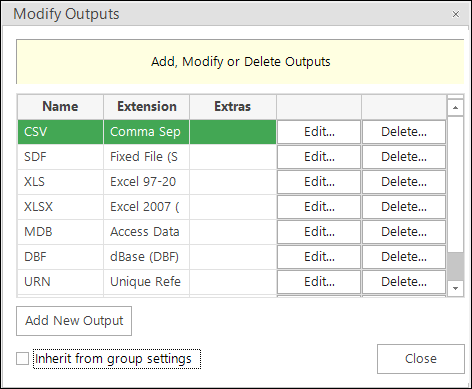Viewport: 472px width, 389px height.
Task: Edit the XLSX output
Action: coord(319,207)
